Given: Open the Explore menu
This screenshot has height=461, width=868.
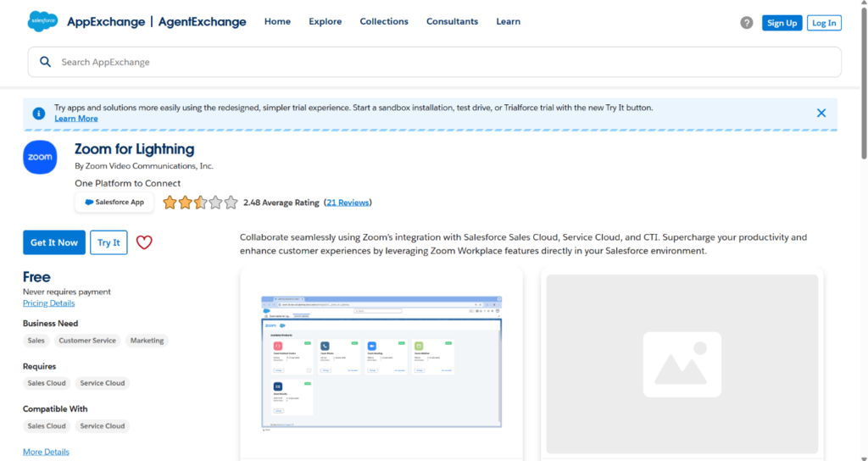Looking at the screenshot, I should coord(325,21).
